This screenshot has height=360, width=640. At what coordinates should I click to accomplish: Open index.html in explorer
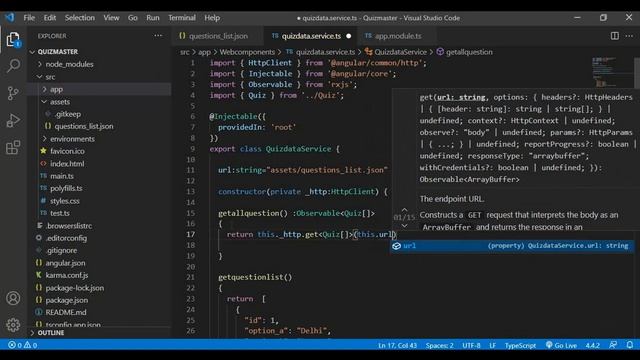67,164
